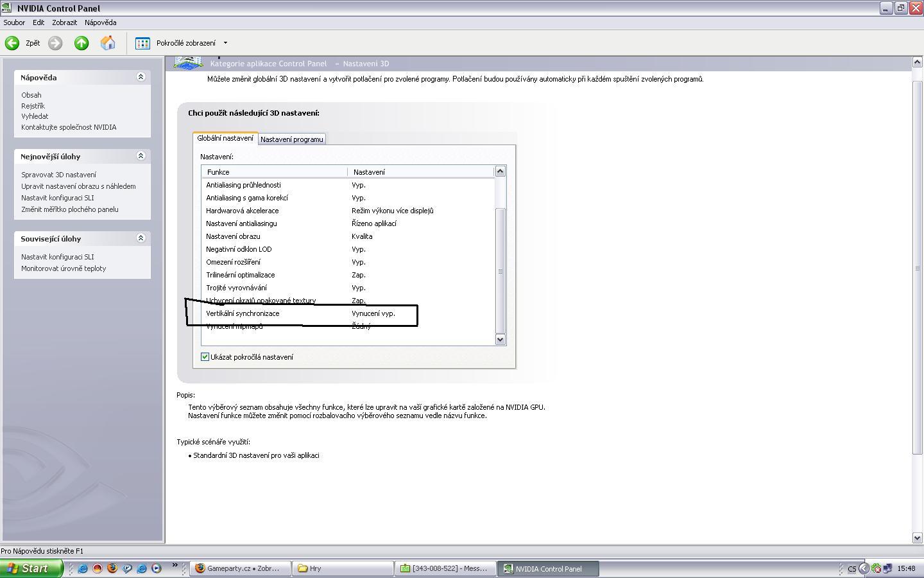Open Nastavit konfiguraci SLI under Nejnovější úlohy

tap(58, 198)
